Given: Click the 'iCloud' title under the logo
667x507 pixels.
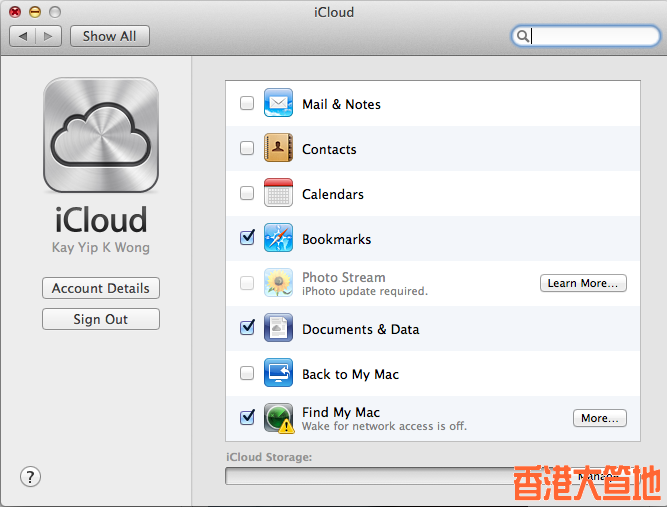Looking at the screenshot, I should [x=101, y=220].
